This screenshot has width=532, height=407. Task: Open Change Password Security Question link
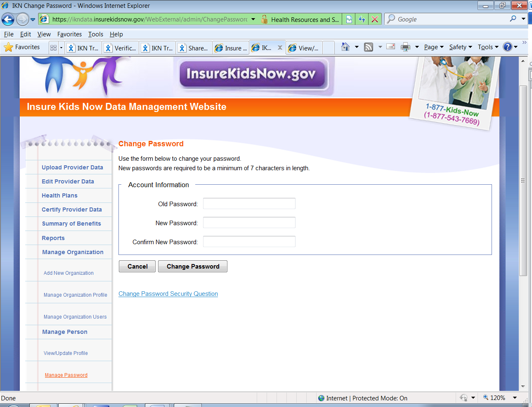[x=168, y=294]
